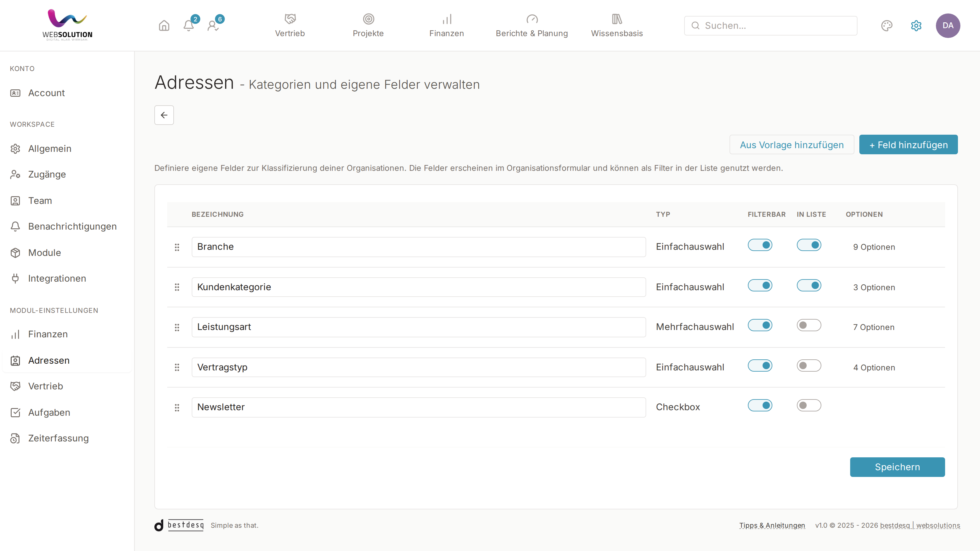This screenshot has width=980, height=551.
Task: Edit the Leistungsart name field
Action: [x=418, y=327]
